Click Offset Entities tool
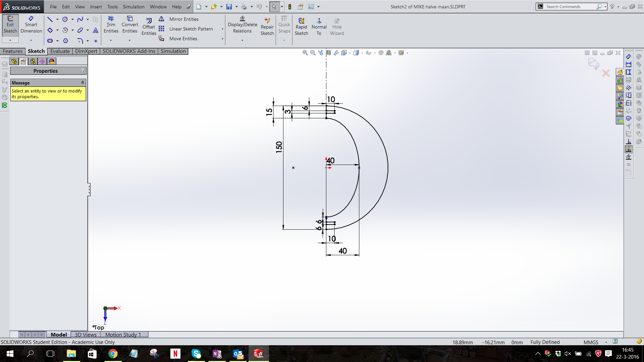 click(149, 27)
